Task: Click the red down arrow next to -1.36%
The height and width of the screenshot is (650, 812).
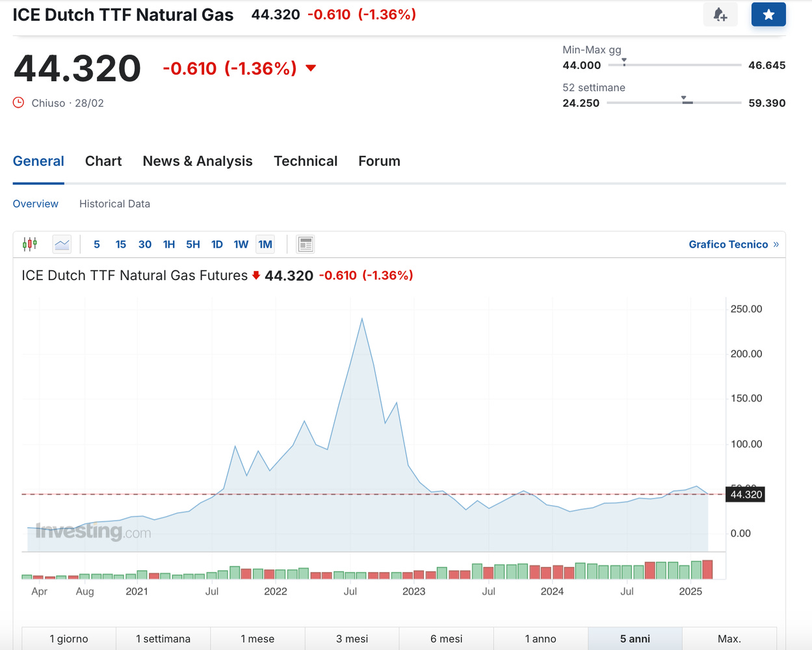Action: pos(311,68)
